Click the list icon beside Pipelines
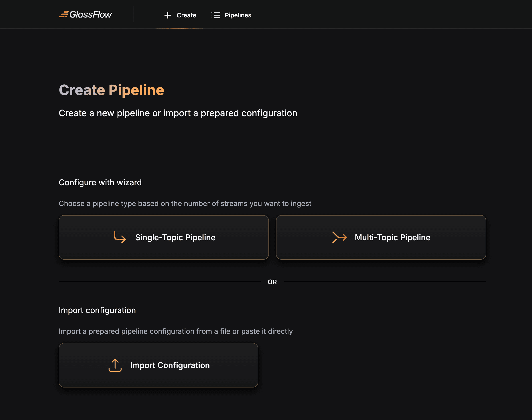The image size is (532, 420). (216, 15)
